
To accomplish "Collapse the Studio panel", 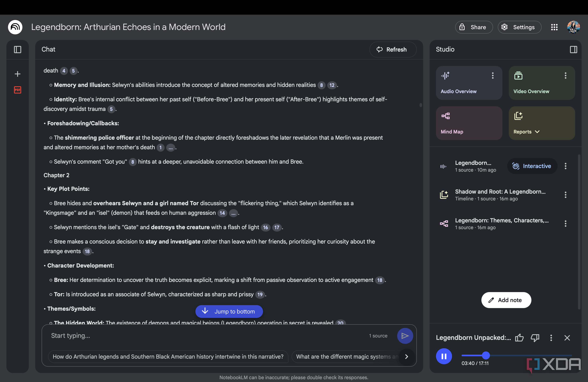I will click(x=573, y=50).
